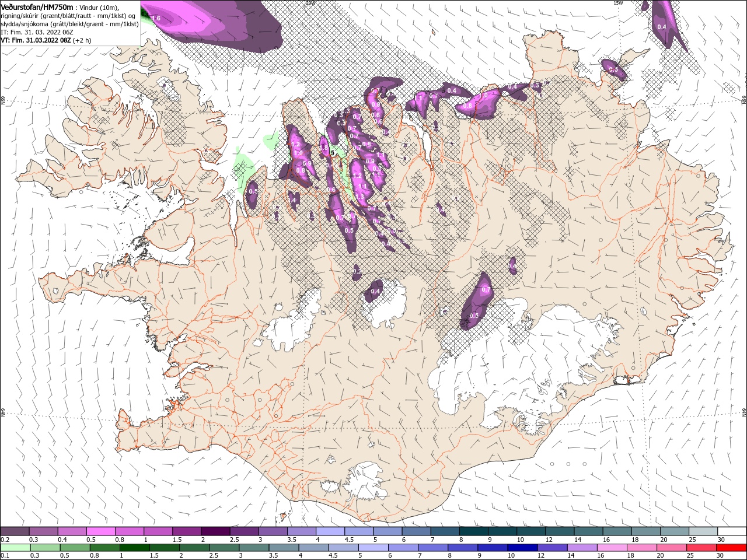Select the 0.4 swatch on the snow scale
This screenshot has height=560, width=747.
[72, 531]
